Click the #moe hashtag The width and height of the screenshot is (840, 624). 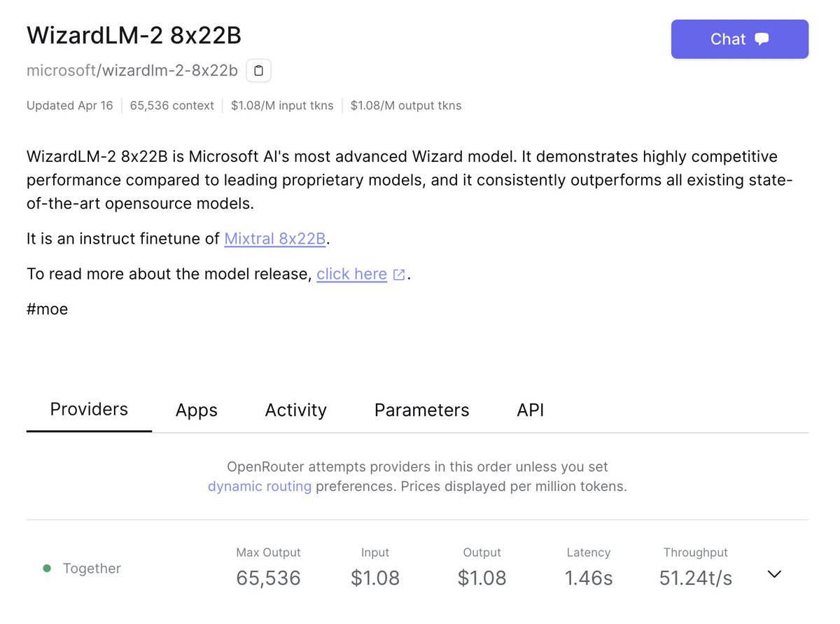[48, 309]
